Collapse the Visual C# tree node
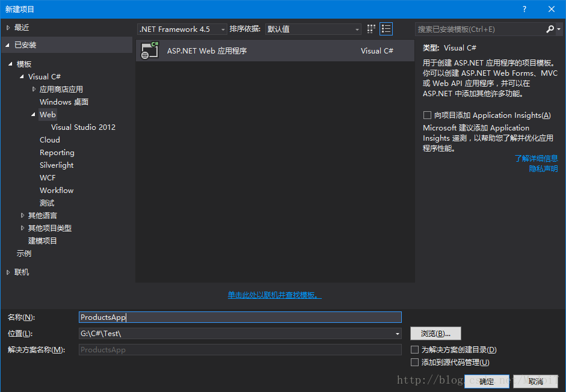The height and width of the screenshot is (392, 566). 22,76
